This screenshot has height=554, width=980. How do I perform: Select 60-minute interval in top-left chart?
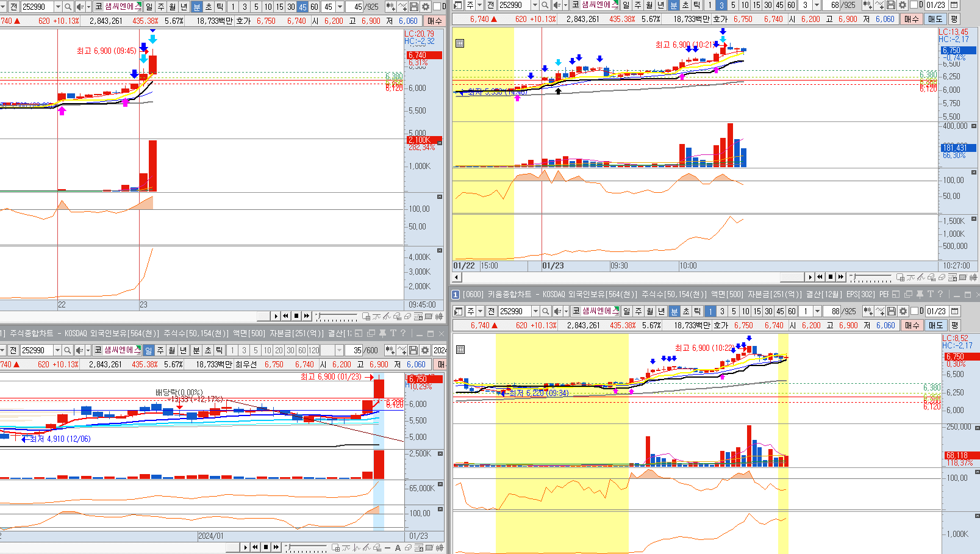[x=314, y=7]
